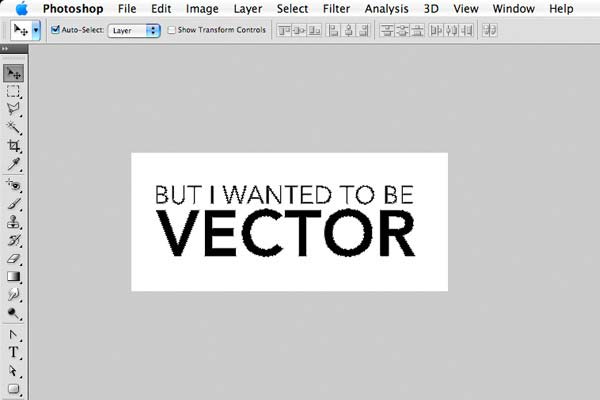
Task: Select the Crop tool
Action: [x=13, y=146]
